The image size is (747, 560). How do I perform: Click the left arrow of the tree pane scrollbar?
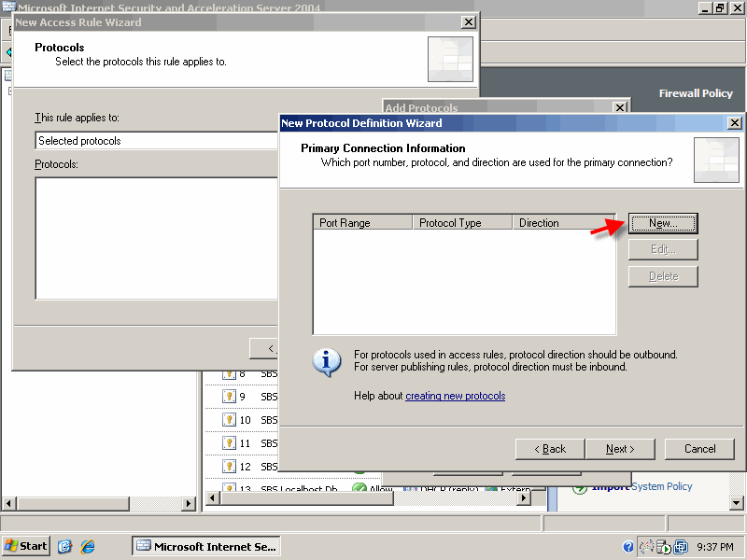(x=9, y=503)
